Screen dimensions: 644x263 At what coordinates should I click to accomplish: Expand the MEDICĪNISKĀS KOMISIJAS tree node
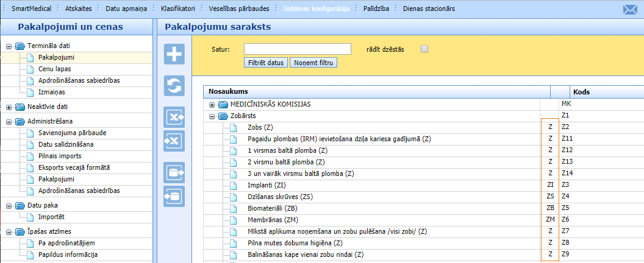point(212,105)
